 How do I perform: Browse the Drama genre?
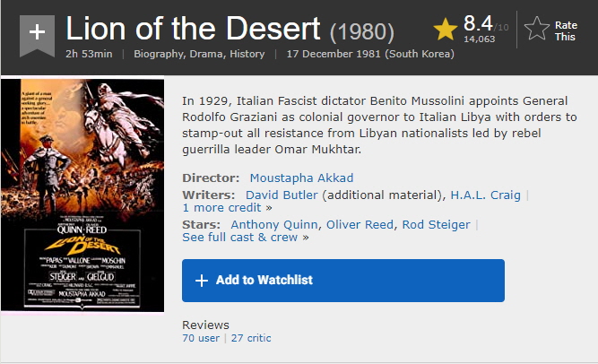(x=213, y=54)
